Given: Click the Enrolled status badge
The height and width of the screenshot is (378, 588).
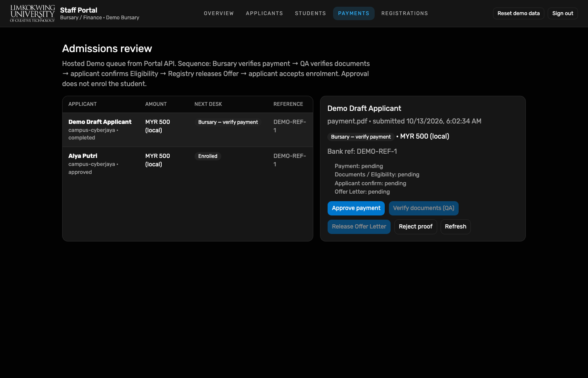Looking at the screenshot, I should [x=208, y=156].
